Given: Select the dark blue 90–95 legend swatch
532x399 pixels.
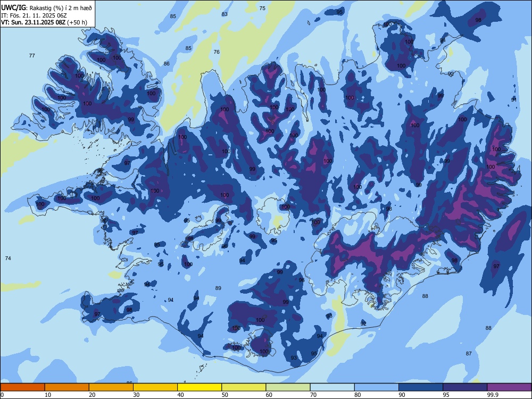Looking at the screenshot, I should pyautogui.click(x=421, y=387).
